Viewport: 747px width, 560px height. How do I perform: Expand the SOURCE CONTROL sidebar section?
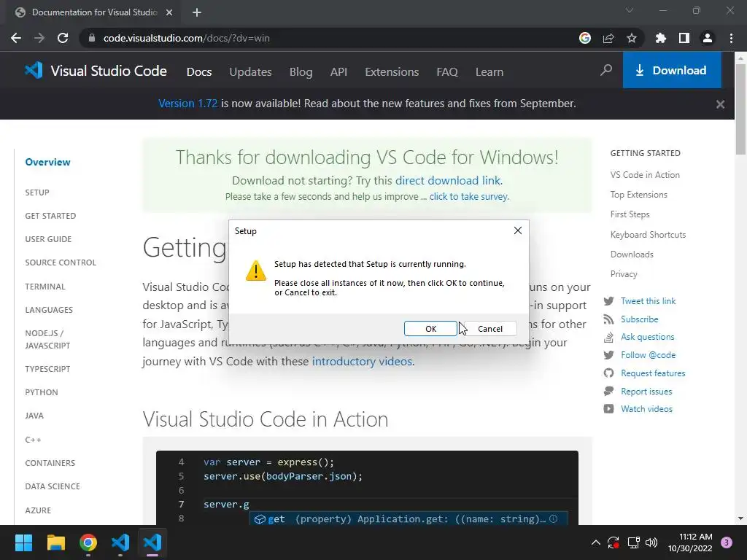coord(61,262)
